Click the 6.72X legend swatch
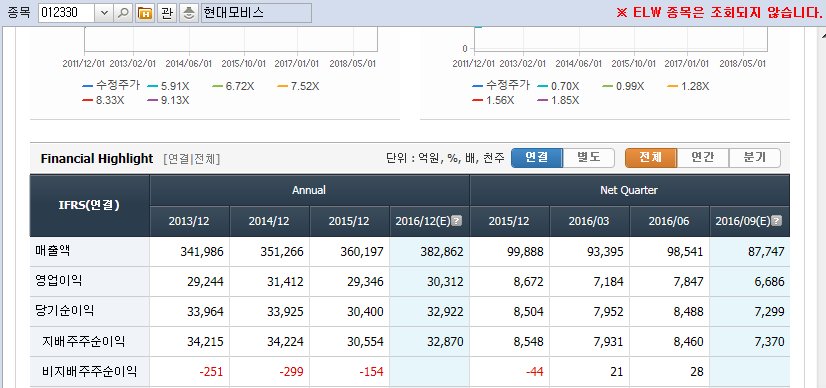This screenshot has width=826, height=388. (x=218, y=86)
